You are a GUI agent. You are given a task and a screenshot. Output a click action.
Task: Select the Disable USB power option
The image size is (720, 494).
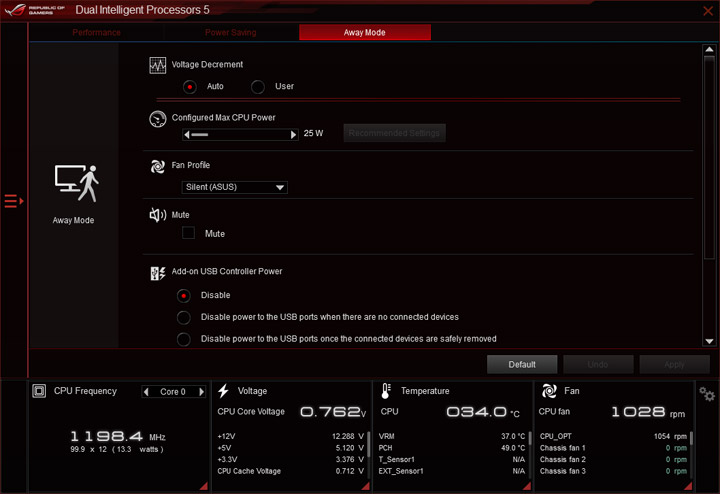click(x=184, y=296)
